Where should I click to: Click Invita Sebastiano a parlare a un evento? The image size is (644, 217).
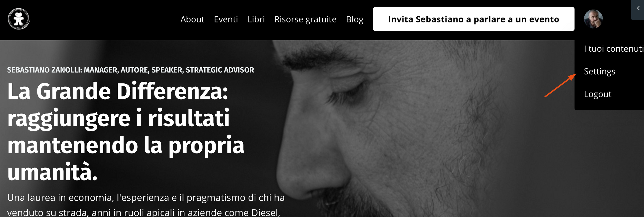(x=473, y=19)
